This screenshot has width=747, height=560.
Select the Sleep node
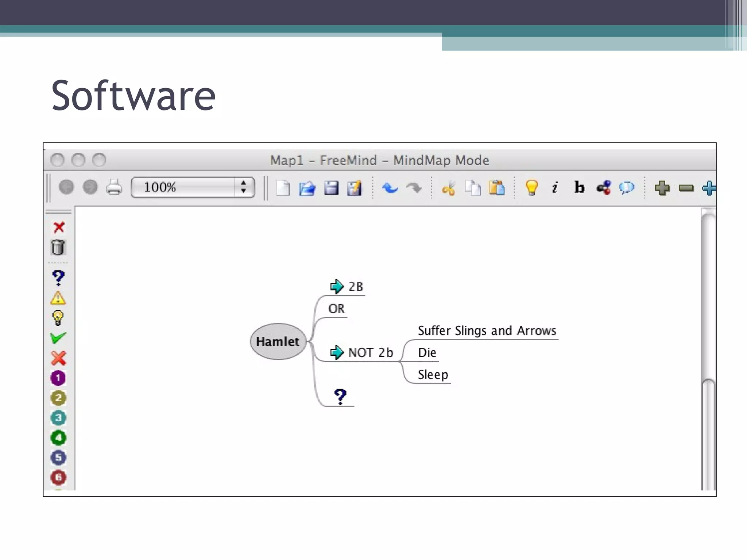click(x=433, y=374)
